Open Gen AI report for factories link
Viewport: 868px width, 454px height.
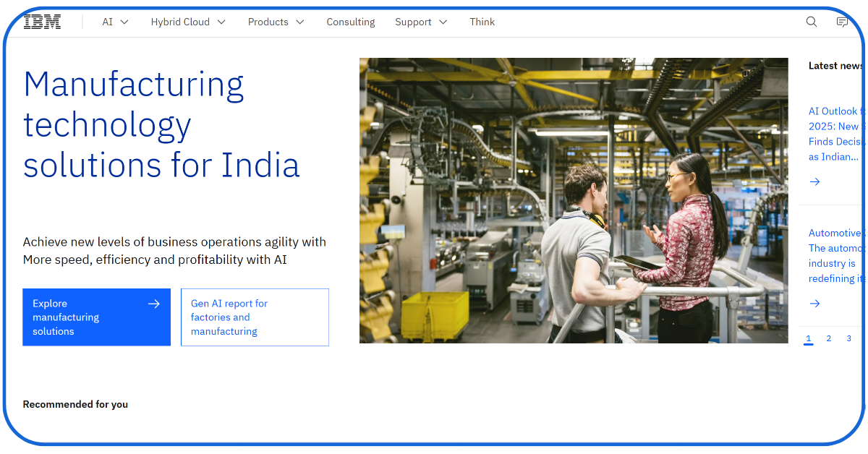point(255,317)
